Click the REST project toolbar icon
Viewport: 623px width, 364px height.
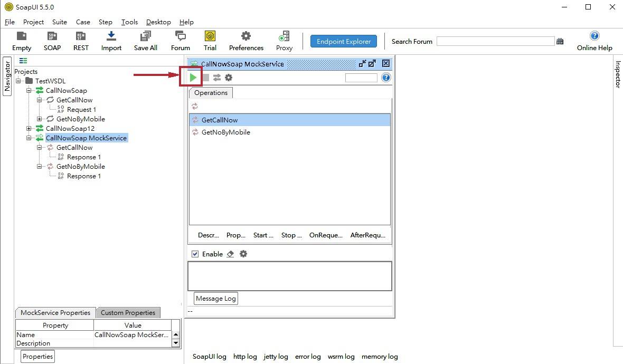tap(81, 41)
